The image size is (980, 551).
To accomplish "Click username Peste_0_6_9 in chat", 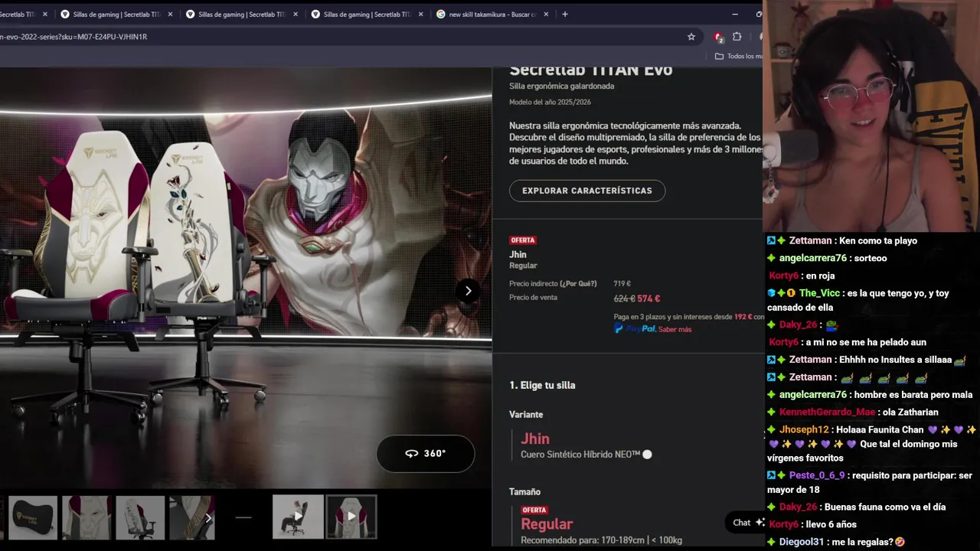I will (x=817, y=475).
